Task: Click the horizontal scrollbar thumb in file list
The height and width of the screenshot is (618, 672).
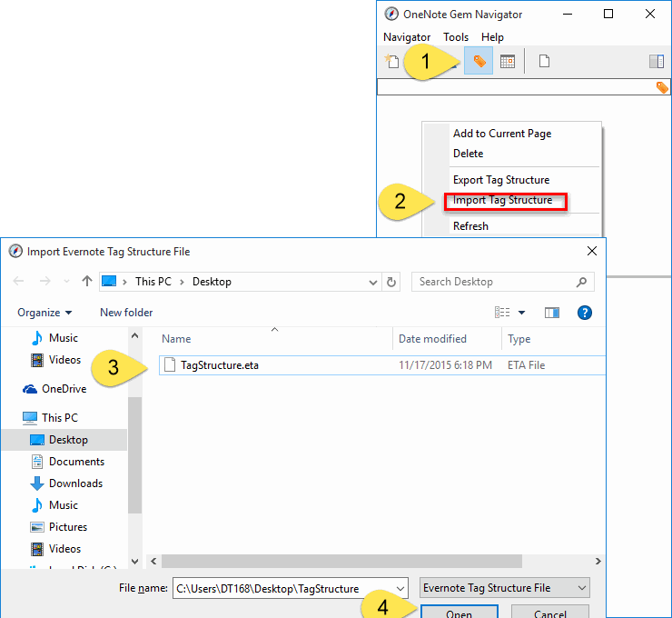Action: 341,561
